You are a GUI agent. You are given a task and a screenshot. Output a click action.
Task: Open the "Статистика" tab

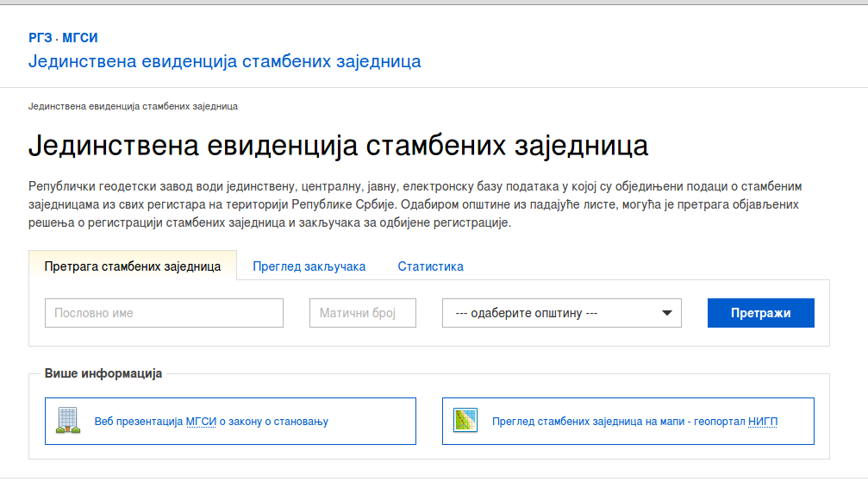pyautogui.click(x=430, y=266)
